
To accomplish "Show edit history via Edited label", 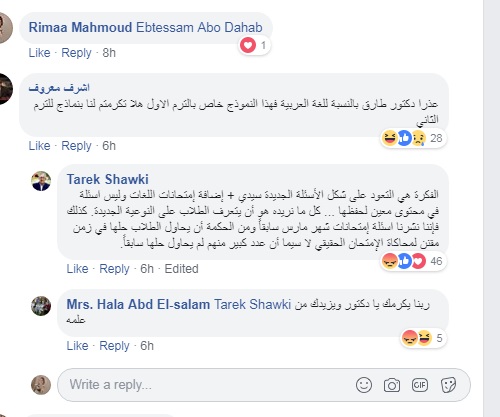I will pyautogui.click(x=181, y=269).
